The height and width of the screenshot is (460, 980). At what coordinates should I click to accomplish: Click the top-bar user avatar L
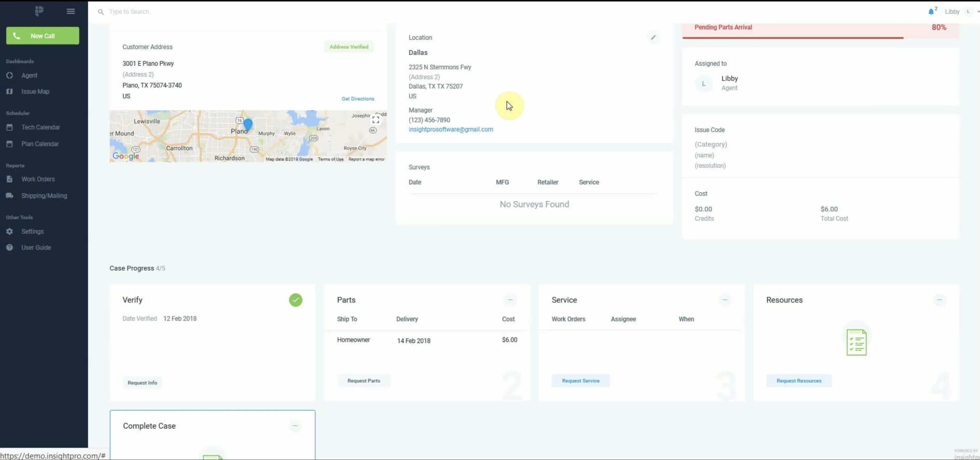point(968,12)
